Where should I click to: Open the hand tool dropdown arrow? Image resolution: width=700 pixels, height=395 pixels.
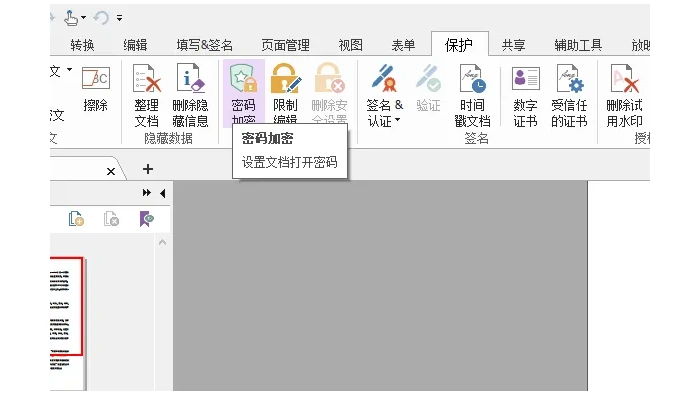[83, 18]
